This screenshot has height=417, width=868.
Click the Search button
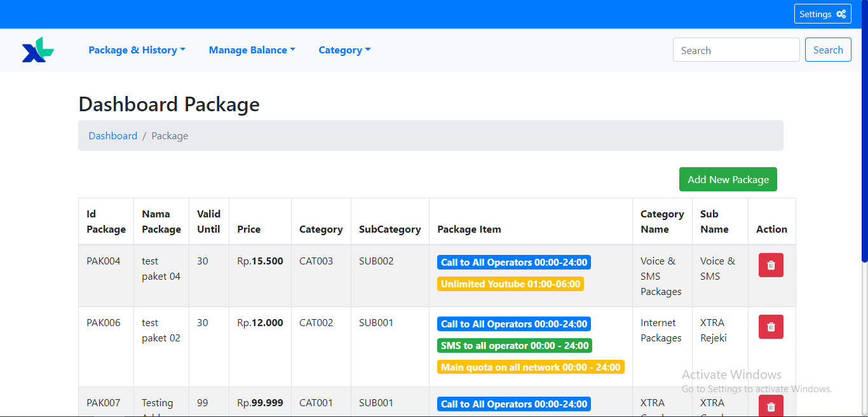[828, 50]
